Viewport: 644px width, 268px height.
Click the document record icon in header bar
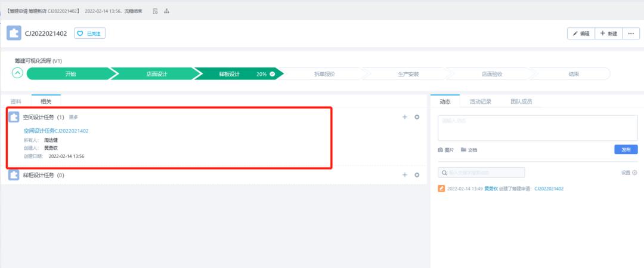pyautogui.click(x=155, y=11)
